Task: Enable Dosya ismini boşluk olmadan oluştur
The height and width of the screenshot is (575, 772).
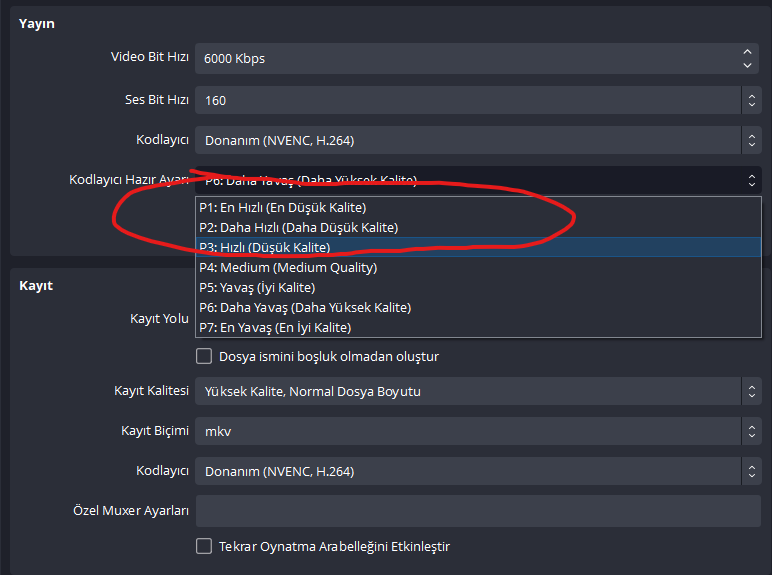Action: point(204,356)
